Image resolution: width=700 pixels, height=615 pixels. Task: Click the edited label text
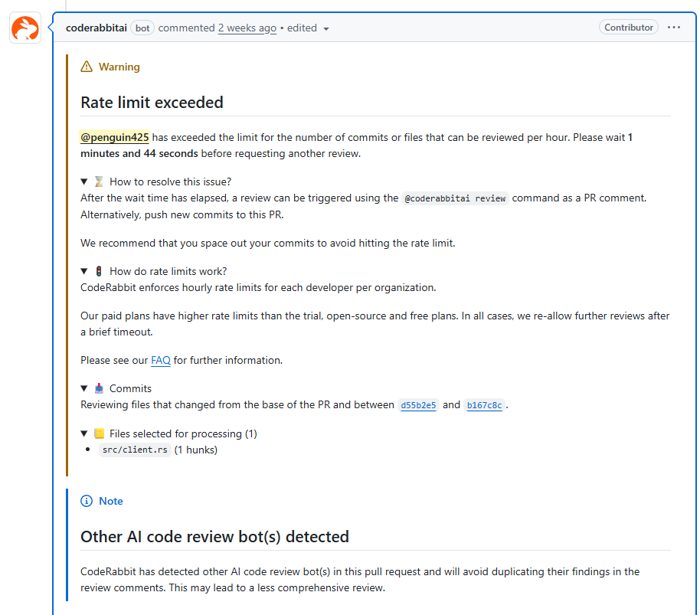pyautogui.click(x=302, y=28)
